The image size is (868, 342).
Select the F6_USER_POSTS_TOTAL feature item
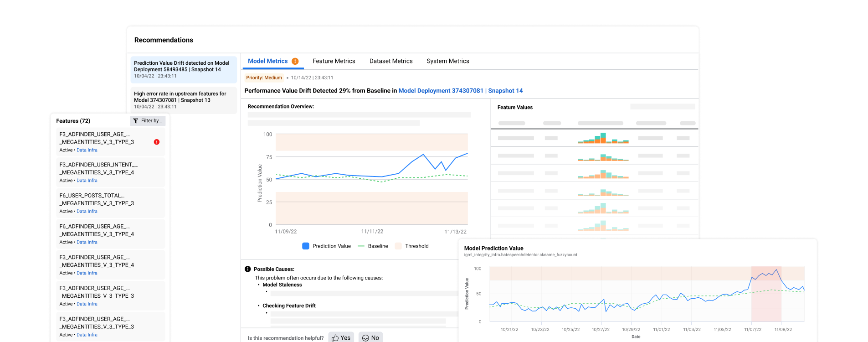(x=107, y=202)
